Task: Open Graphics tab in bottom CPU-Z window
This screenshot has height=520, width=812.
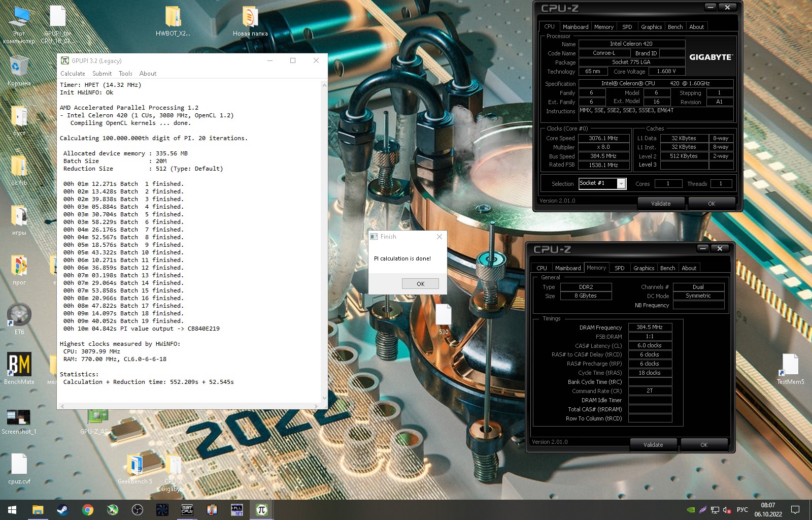Action: (644, 268)
